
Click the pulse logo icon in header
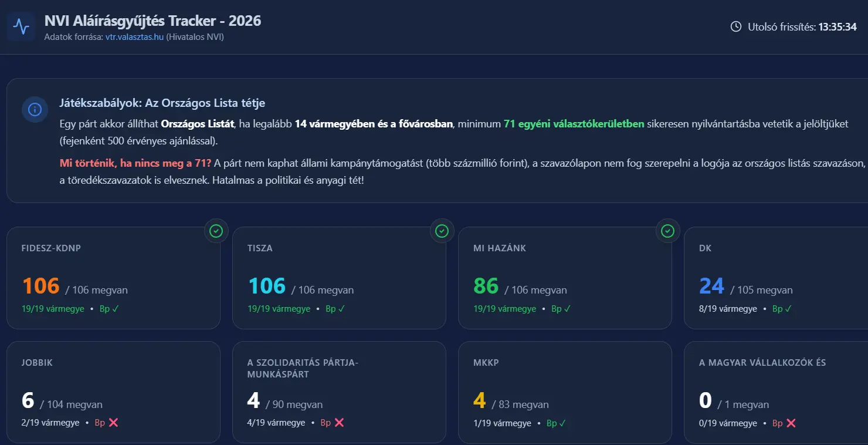click(x=22, y=27)
